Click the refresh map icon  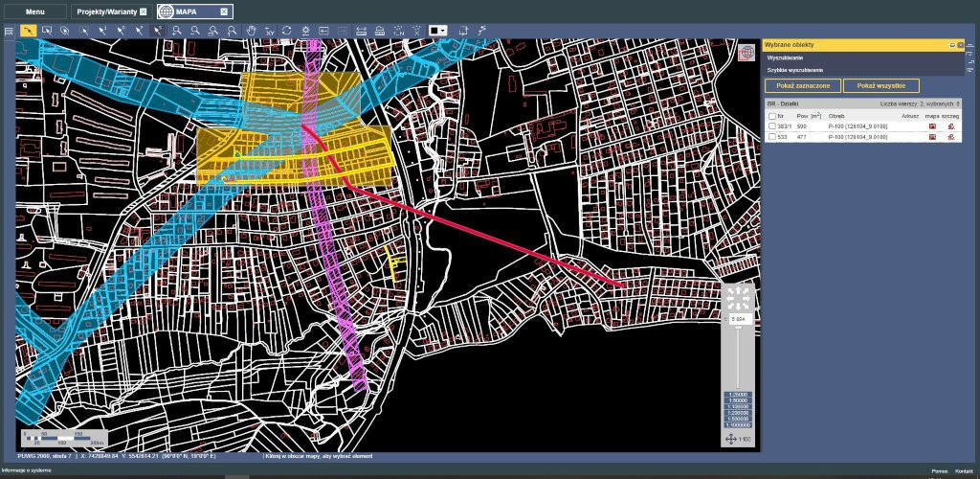(x=286, y=31)
